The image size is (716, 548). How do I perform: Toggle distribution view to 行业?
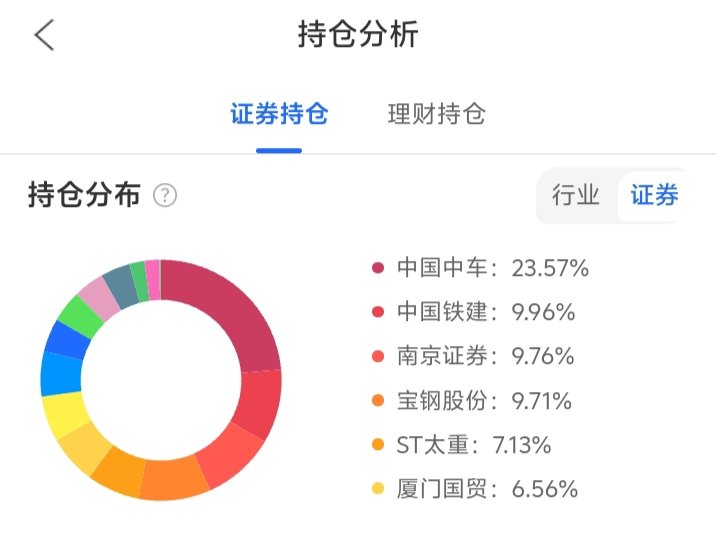point(576,195)
